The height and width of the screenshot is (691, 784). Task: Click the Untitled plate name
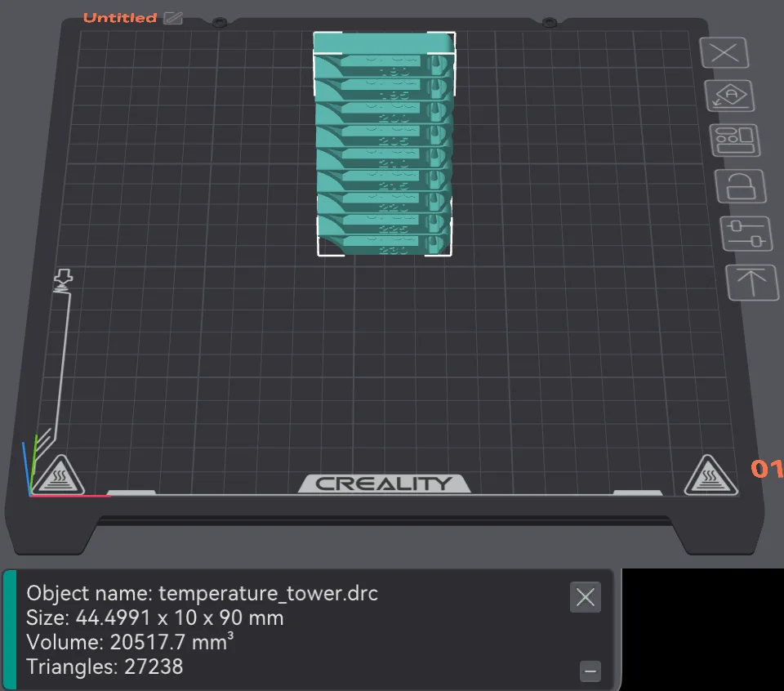(120, 18)
